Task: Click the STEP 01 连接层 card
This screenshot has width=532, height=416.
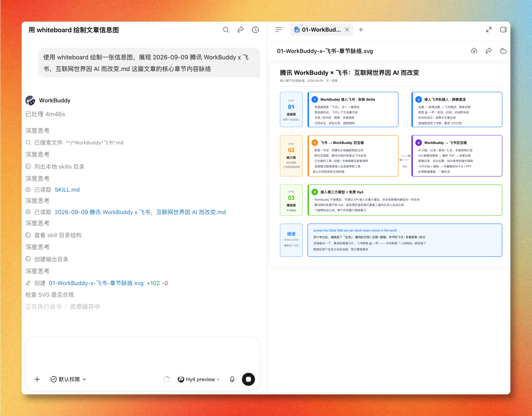Action: (x=291, y=109)
